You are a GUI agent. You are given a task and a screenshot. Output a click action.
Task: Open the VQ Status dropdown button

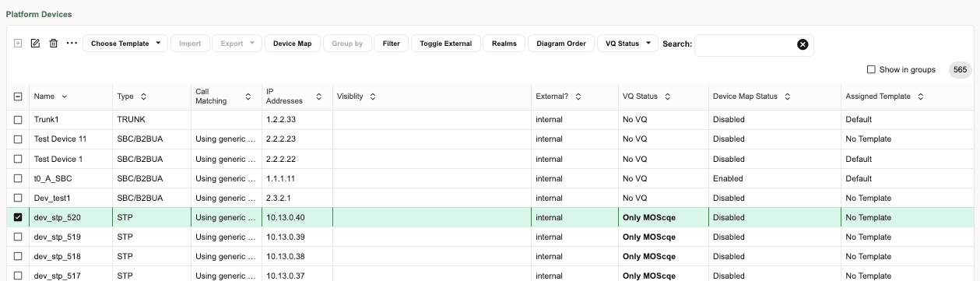(x=627, y=44)
